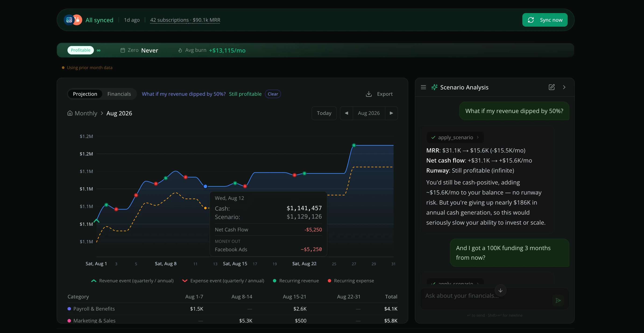Click the Export download icon
Image resolution: width=644 pixels, height=333 pixels.
[x=369, y=94]
